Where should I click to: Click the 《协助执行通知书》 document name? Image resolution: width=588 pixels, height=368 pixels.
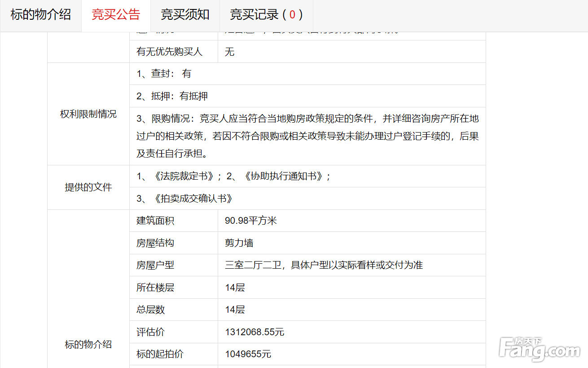pos(283,177)
